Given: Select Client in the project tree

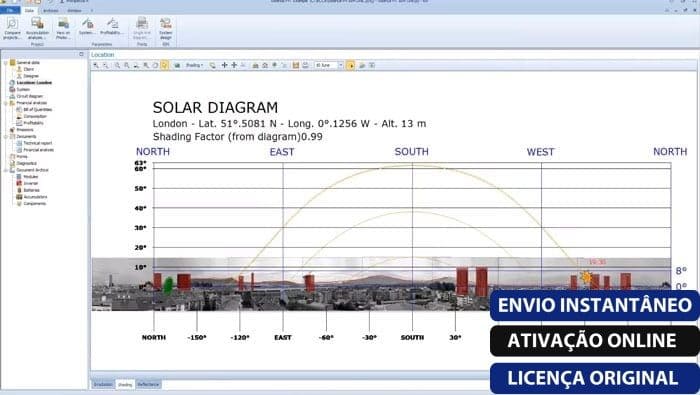Looking at the screenshot, I should pos(29,69).
